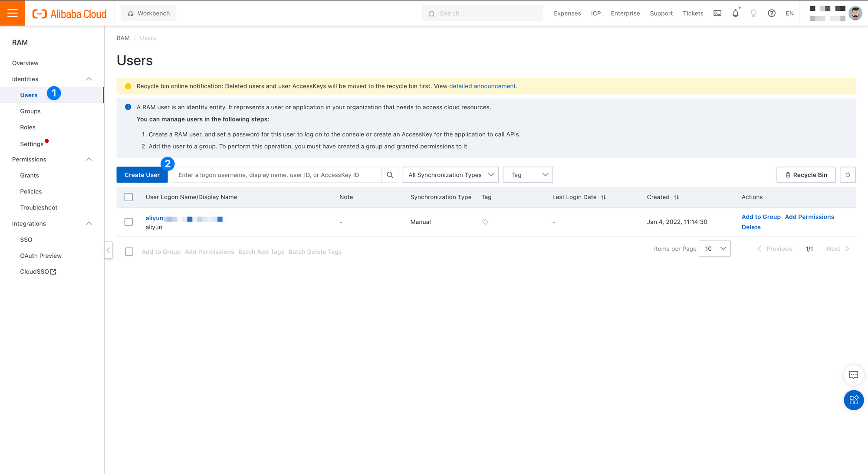Click the Create User button
868x474 pixels.
tap(142, 175)
